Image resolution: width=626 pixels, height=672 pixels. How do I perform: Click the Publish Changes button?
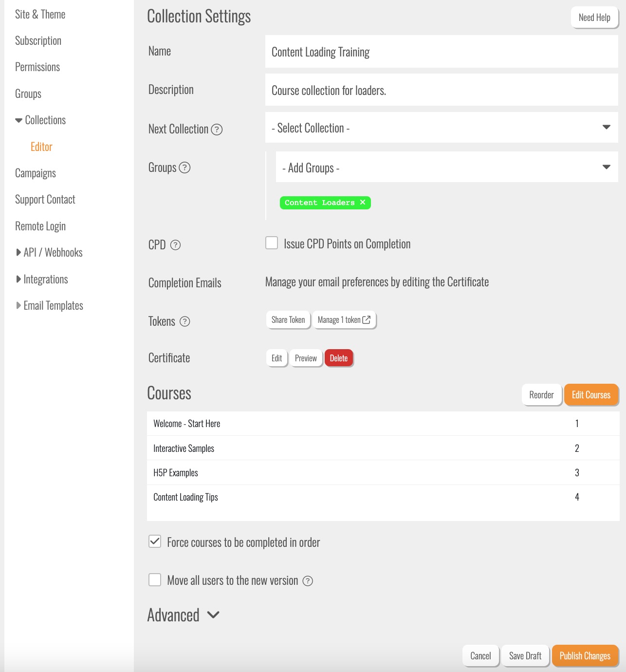pos(585,656)
